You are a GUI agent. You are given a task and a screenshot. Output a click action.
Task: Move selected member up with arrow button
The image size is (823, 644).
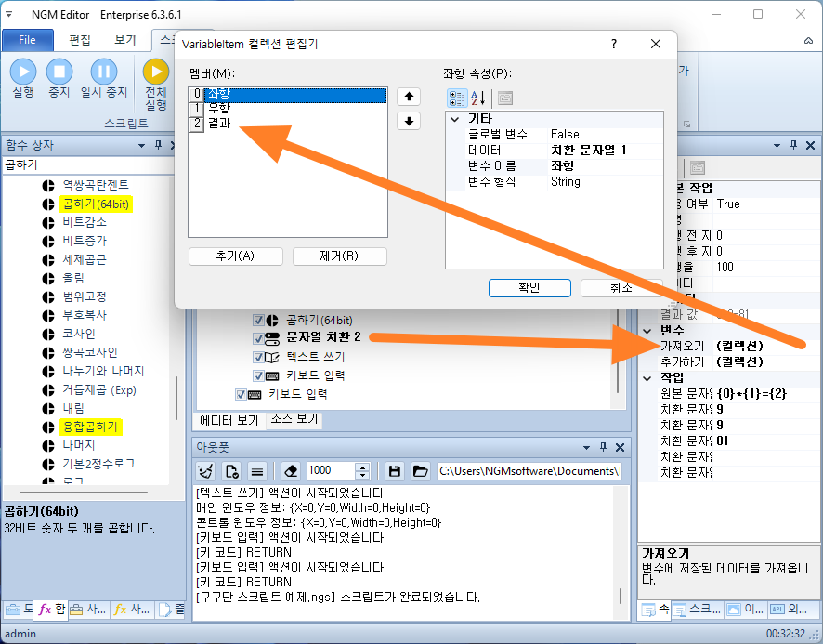tap(409, 97)
